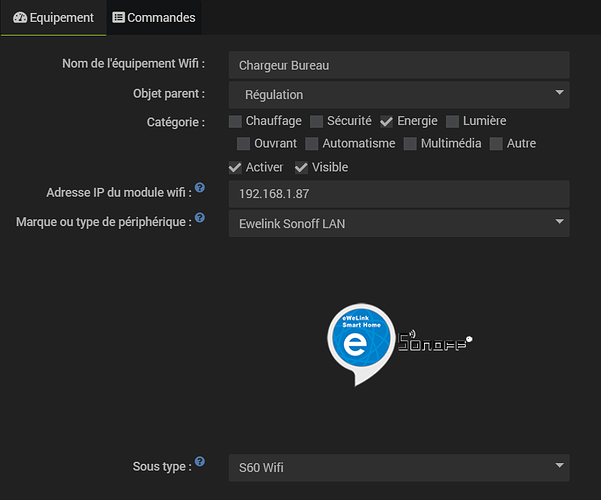The width and height of the screenshot is (601, 500).
Task: Click the Sonoff brand logo
Action: (x=436, y=341)
